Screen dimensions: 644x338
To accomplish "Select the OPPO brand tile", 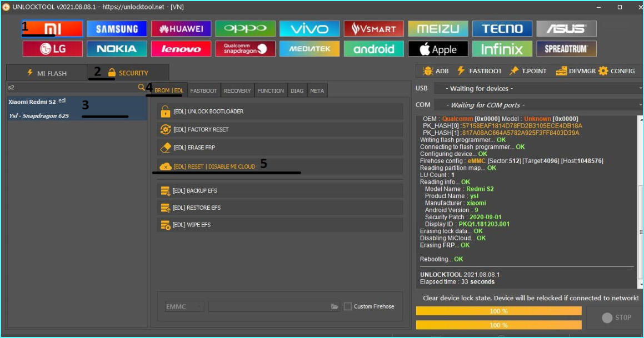I will (245, 29).
